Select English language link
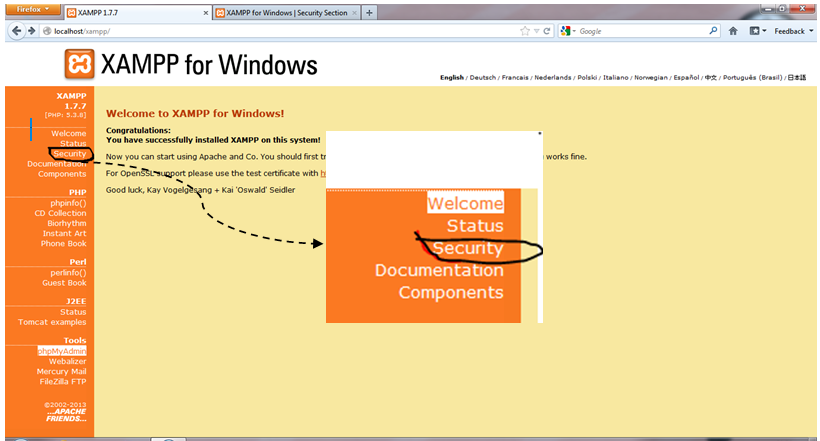 [x=452, y=77]
